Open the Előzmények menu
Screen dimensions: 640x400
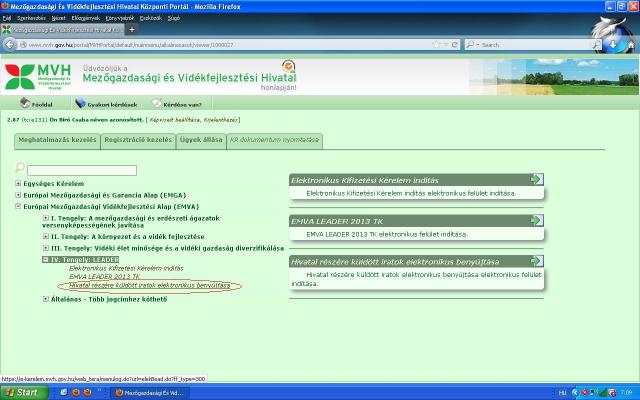[x=85, y=18]
